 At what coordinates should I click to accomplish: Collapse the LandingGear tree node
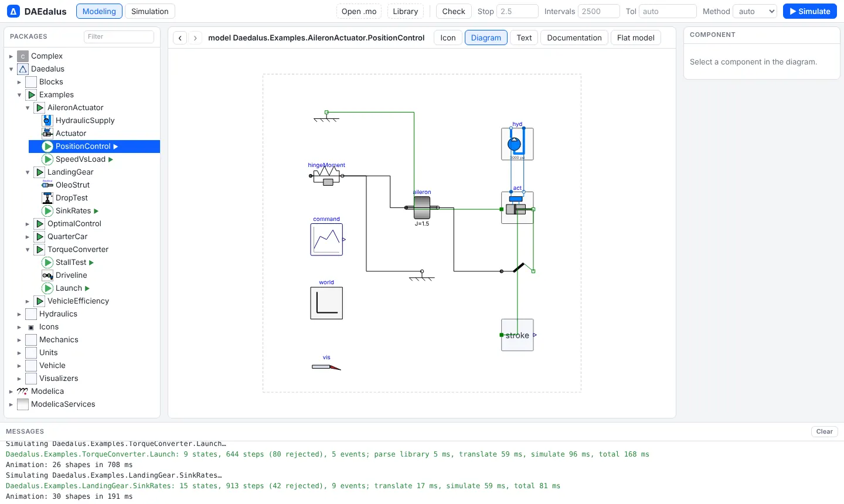coord(28,172)
